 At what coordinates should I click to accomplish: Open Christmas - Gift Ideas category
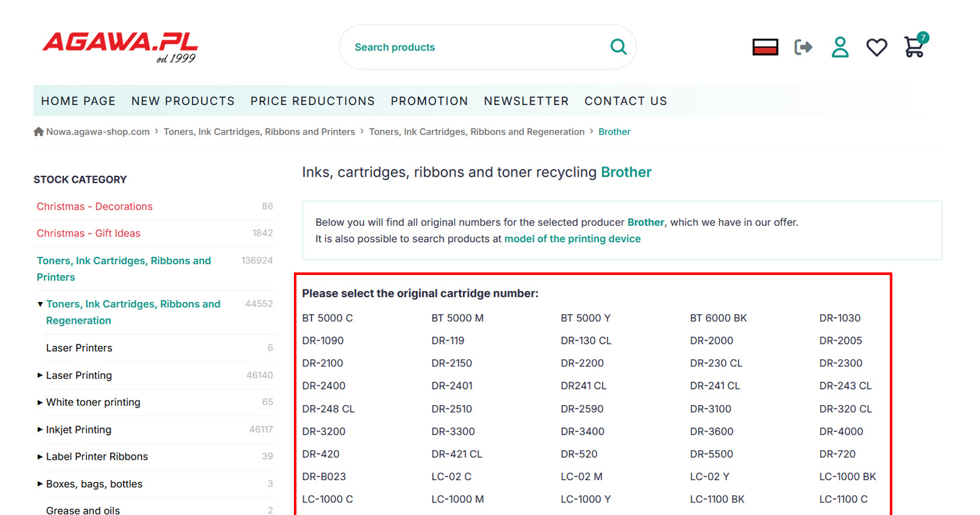point(88,233)
